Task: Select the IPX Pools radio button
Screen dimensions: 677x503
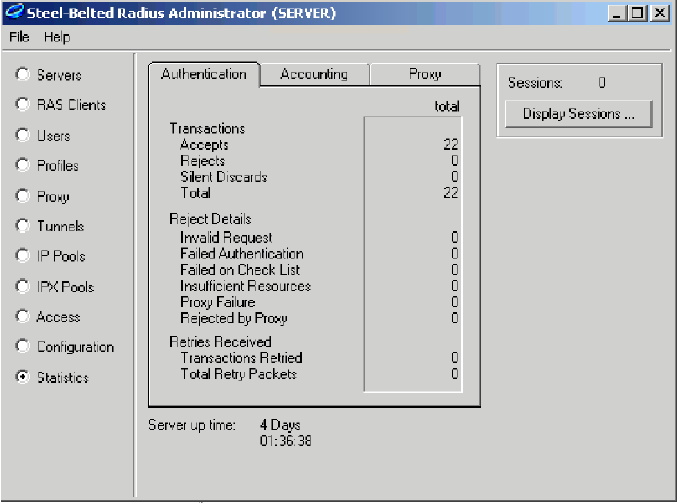Action: coord(22,286)
